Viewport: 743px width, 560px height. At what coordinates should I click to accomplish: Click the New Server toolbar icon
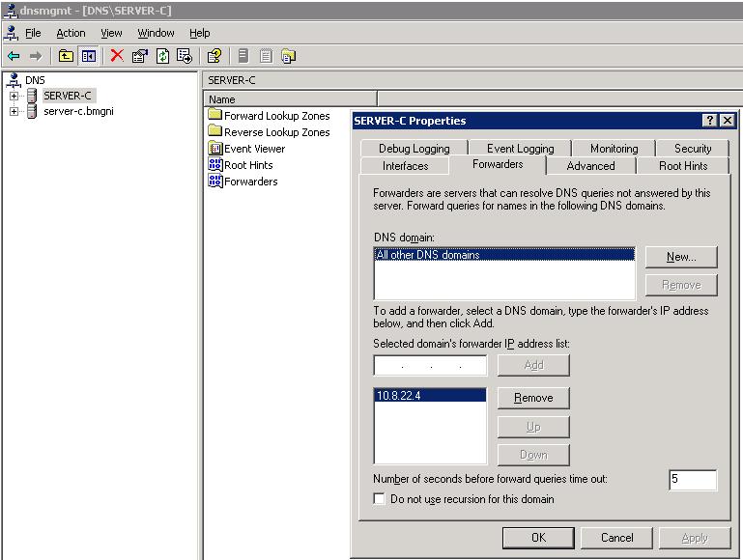pyautogui.click(x=243, y=56)
